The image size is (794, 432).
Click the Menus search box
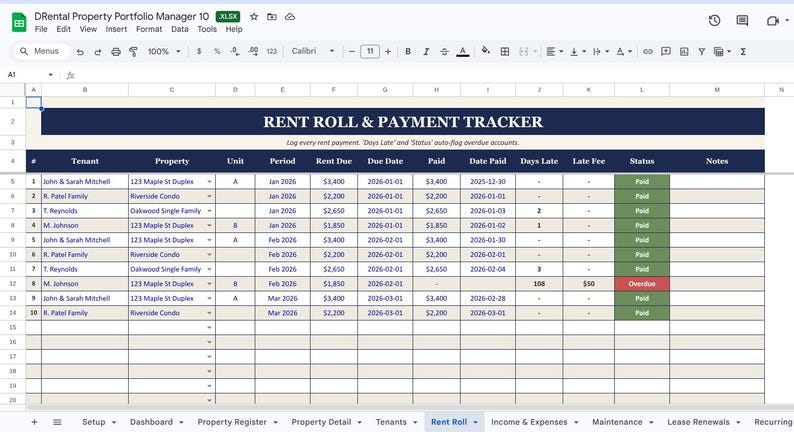[x=41, y=51]
